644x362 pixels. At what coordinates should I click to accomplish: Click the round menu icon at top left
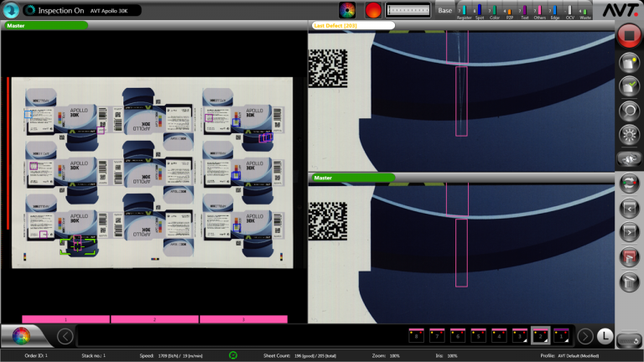pyautogui.click(x=11, y=10)
